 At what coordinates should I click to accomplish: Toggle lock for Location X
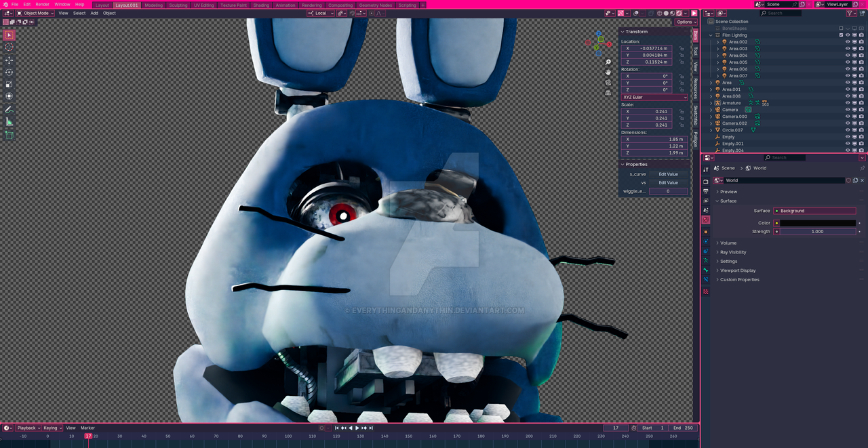click(682, 49)
